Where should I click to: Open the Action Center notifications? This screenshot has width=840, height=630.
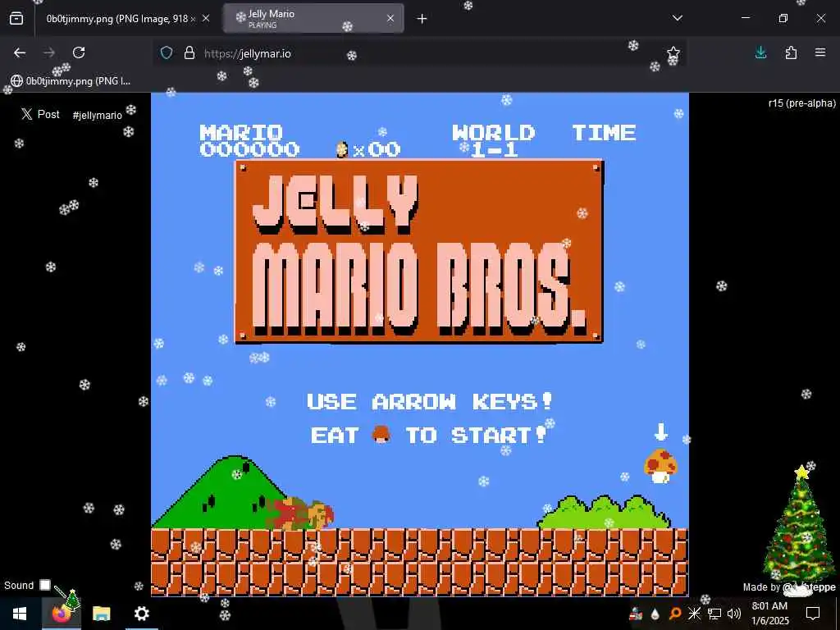coord(813,614)
